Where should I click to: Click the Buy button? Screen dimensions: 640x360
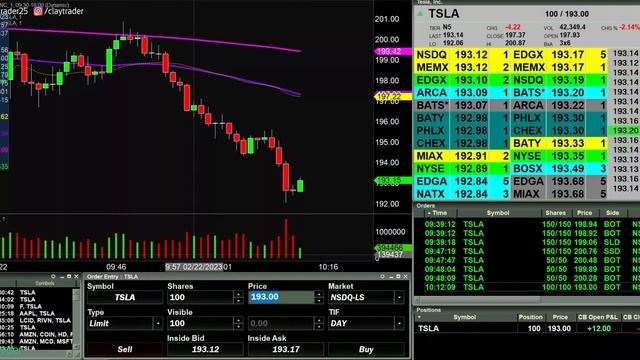click(366, 349)
